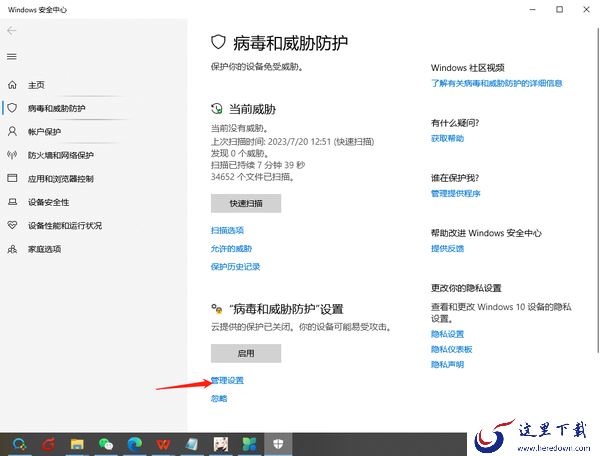Click the 发现 0 个威胁 text
Image resolution: width=600 pixels, height=456 pixels.
(x=240, y=153)
